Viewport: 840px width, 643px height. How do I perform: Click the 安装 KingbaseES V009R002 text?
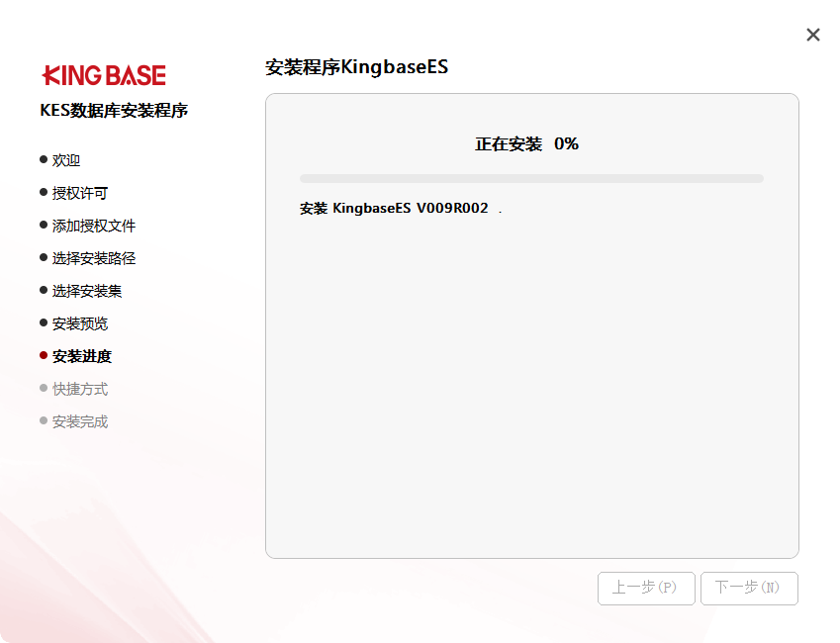tap(394, 208)
